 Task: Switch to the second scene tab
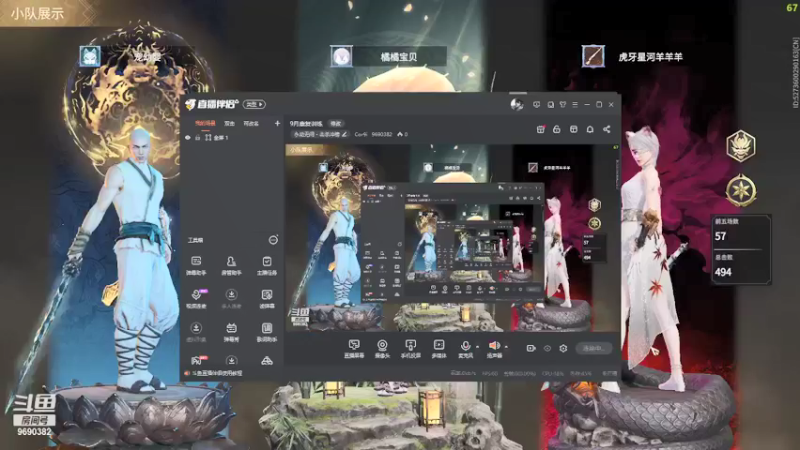230,123
